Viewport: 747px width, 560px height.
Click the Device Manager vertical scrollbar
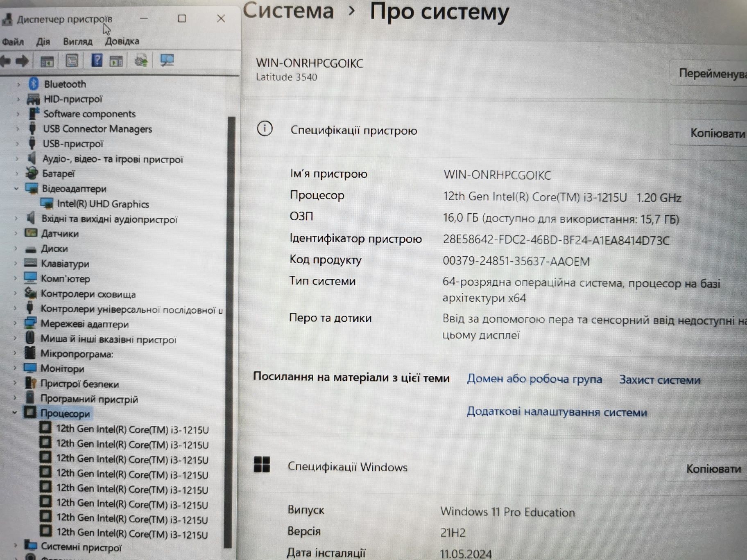231,332
